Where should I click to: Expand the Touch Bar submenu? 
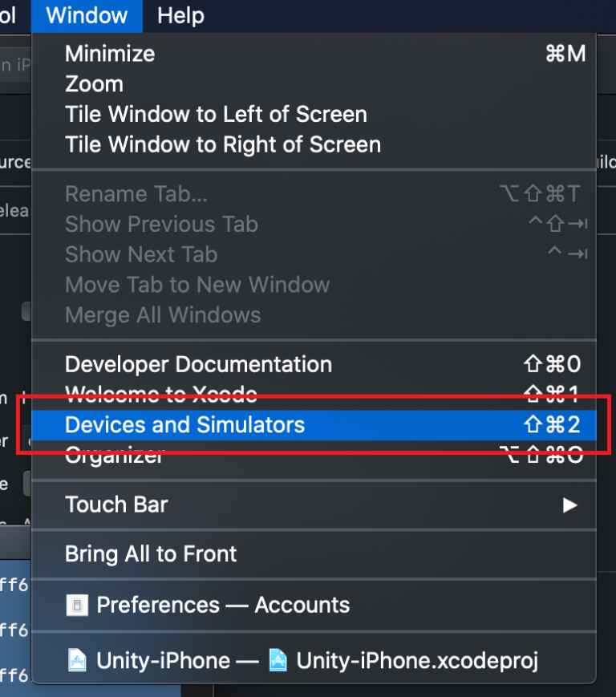click(116, 505)
